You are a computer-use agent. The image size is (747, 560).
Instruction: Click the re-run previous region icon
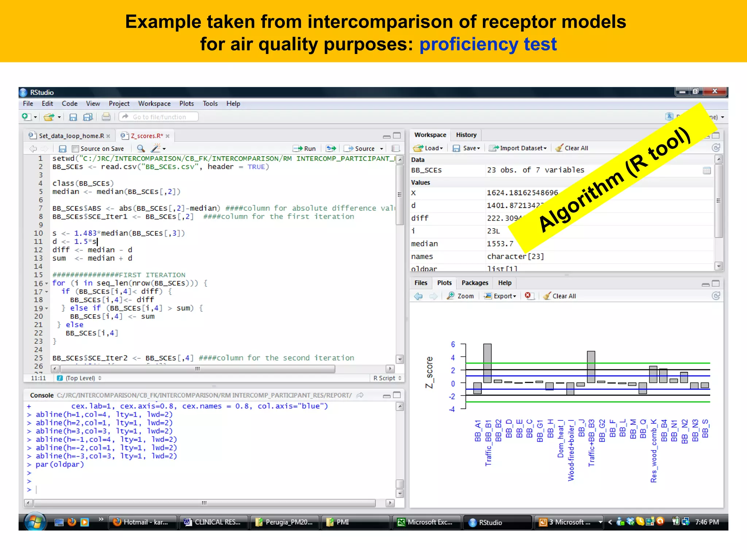331,148
